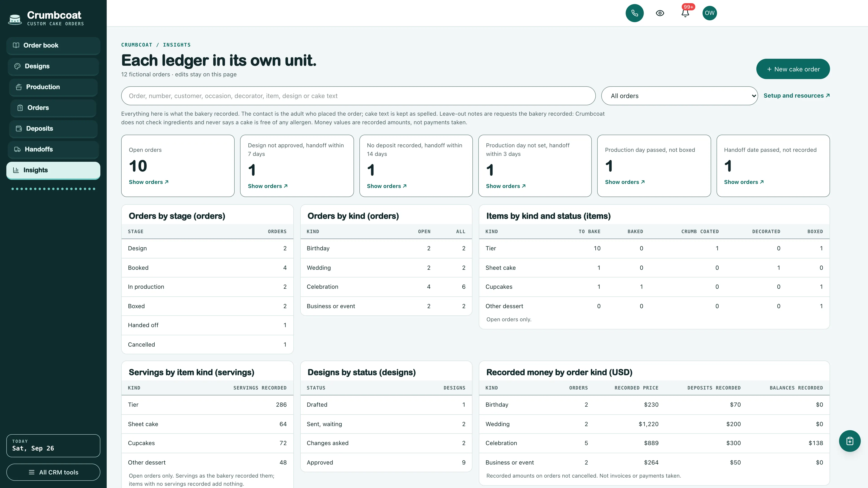This screenshot has height=488, width=868.
Task: Open the OW user avatar menu
Action: (709, 13)
